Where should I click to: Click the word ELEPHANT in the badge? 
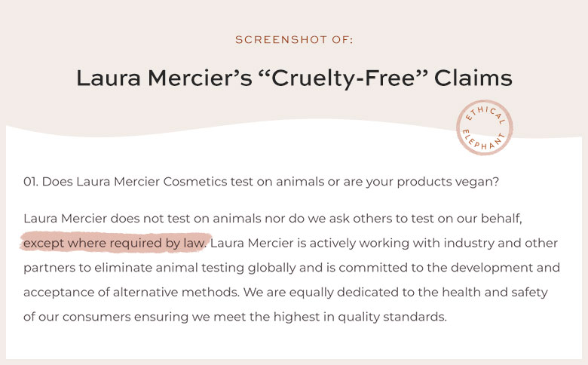[484, 141]
